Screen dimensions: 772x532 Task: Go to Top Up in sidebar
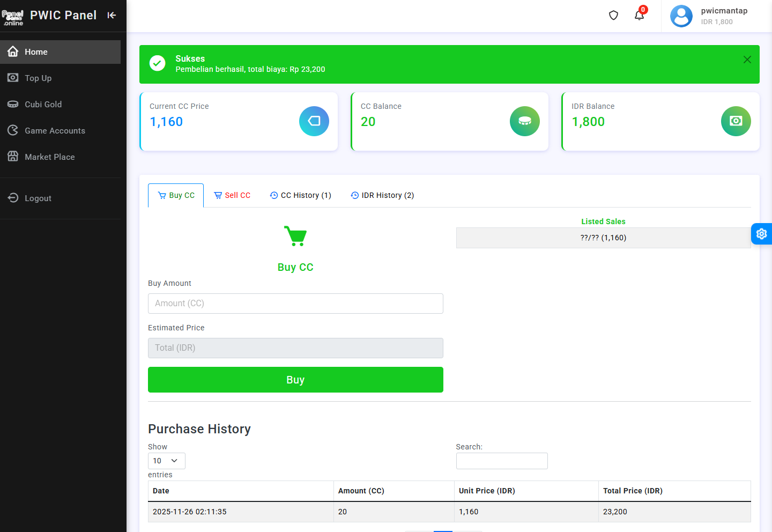pyautogui.click(x=38, y=78)
